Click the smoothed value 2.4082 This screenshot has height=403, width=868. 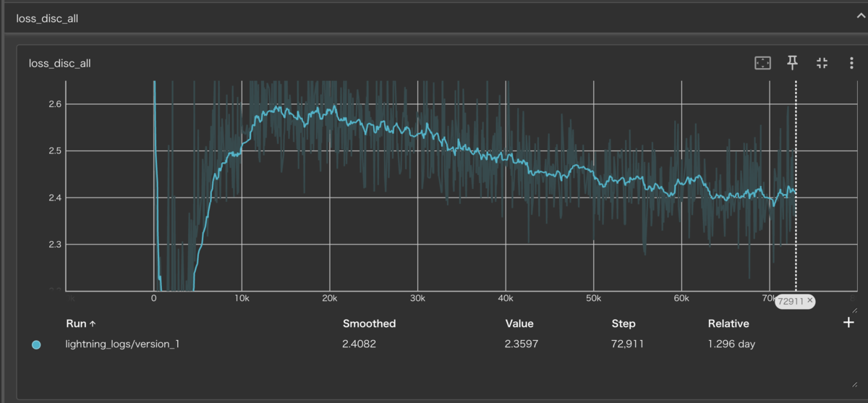click(359, 344)
